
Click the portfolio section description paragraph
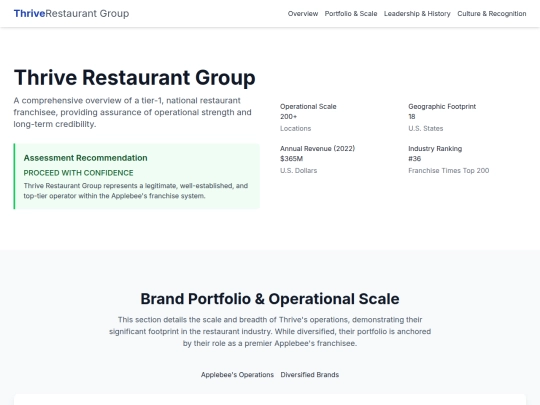click(270, 331)
